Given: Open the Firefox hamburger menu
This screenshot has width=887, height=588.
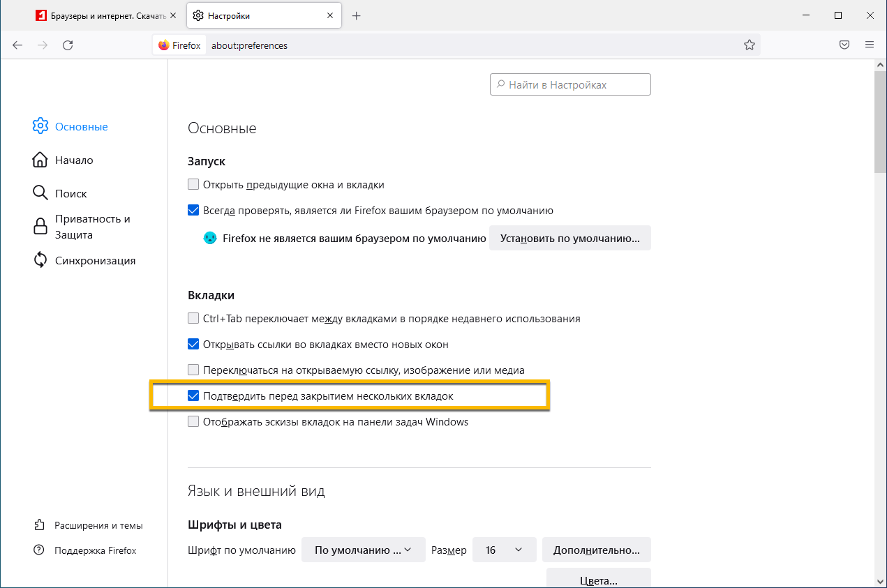Looking at the screenshot, I should [870, 45].
